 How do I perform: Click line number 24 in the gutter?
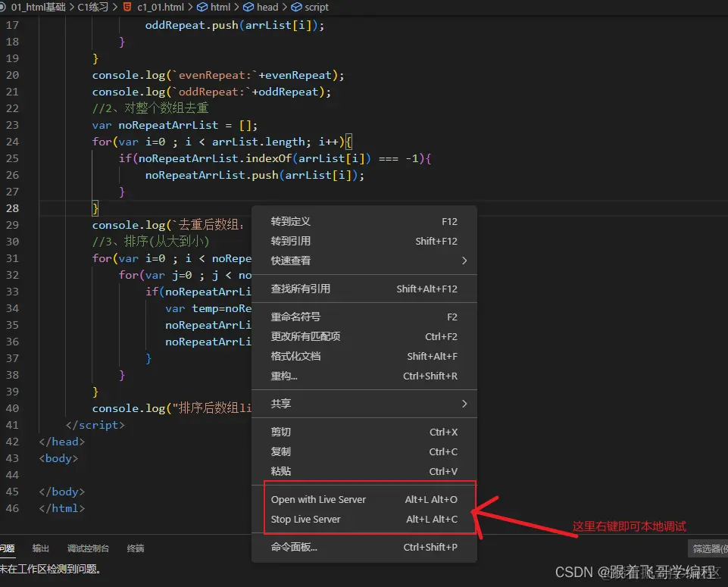click(x=13, y=142)
